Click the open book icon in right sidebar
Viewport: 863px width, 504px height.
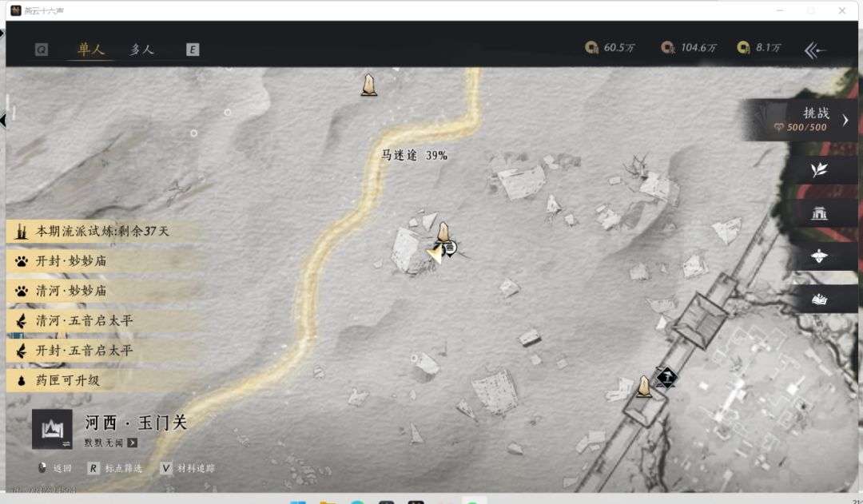click(x=819, y=300)
